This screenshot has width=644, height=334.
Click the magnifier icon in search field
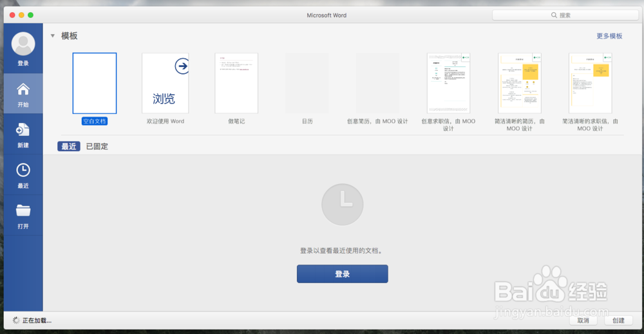point(554,15)
